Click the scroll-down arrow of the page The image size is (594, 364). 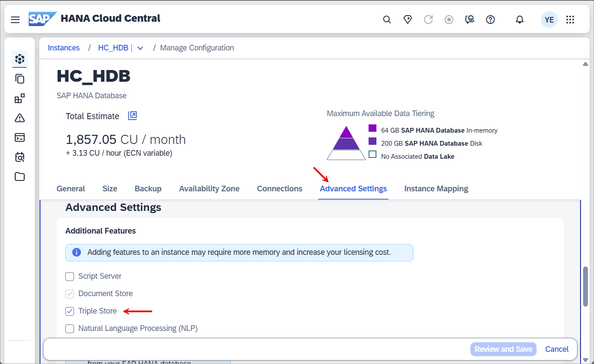click(x=585, y=360)
